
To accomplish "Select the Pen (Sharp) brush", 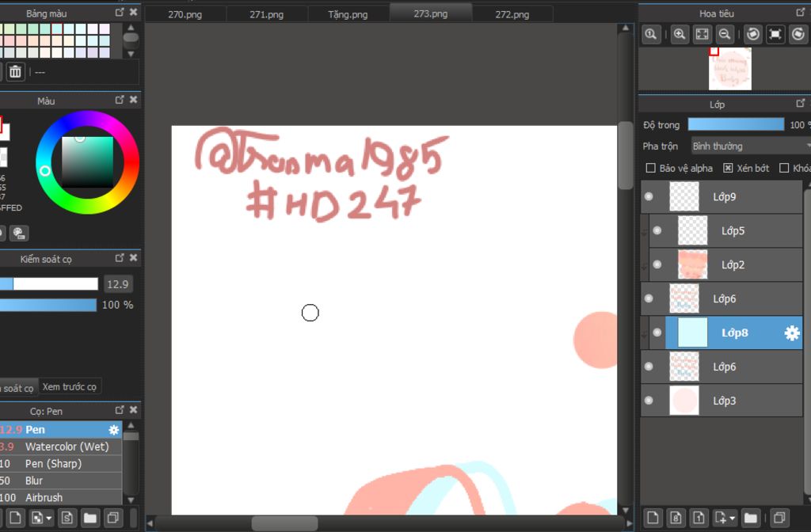I will [60, 464].
